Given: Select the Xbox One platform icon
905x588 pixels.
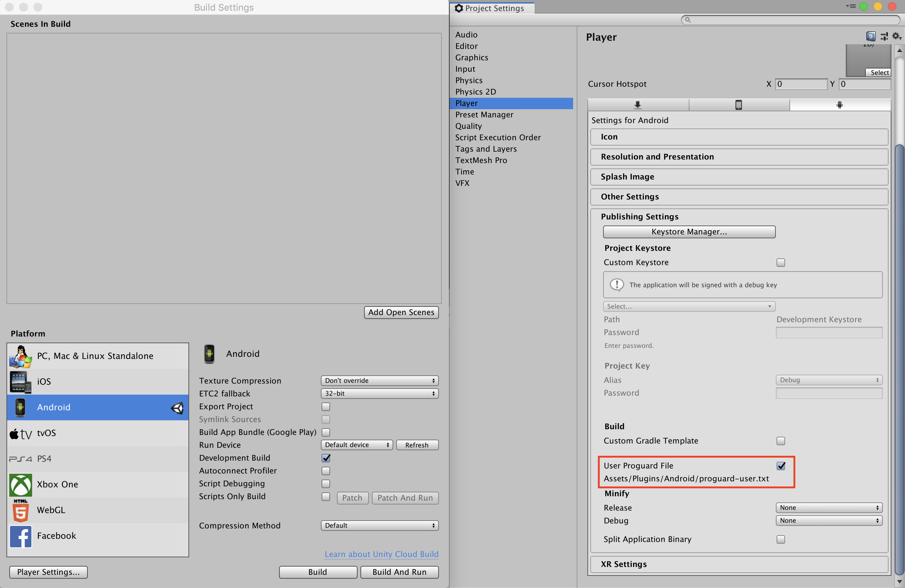Looking at the screenshot, I should pos(19,485).
